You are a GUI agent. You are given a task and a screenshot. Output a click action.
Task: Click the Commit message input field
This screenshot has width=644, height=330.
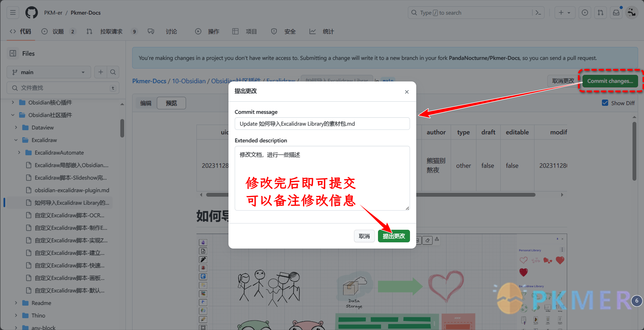point(322,124)
